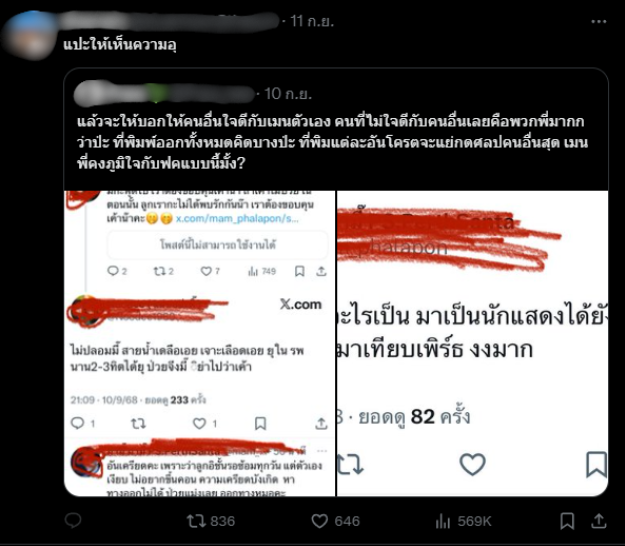Open the 11 ก.ย. timestamp link
The width and height of the screenshot is (625, 546).
(x=312, y=21)
